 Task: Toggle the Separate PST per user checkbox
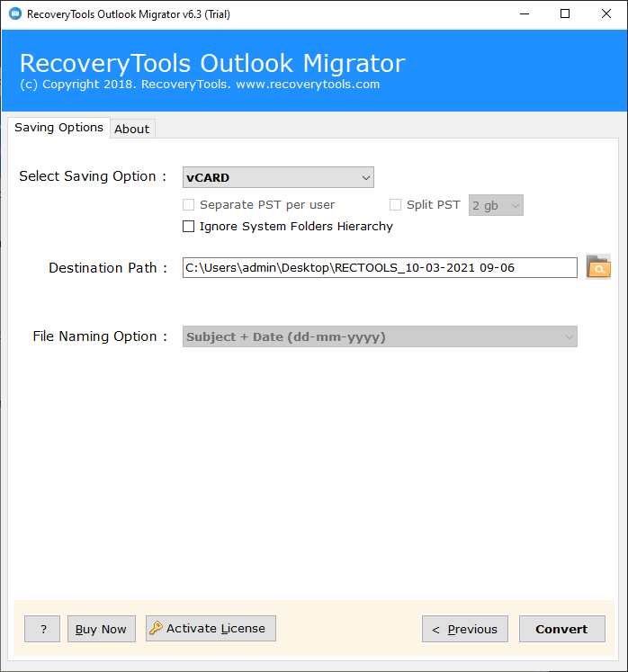click(x=188, y=205)
